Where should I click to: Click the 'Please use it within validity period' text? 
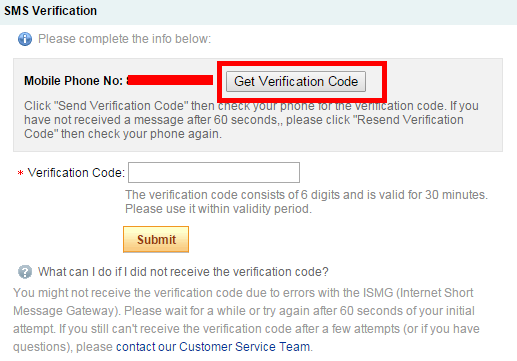[x=218, y=209]
